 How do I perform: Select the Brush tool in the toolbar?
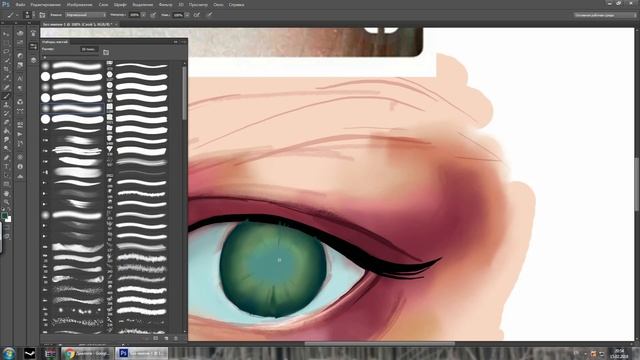tap(7, 96)
